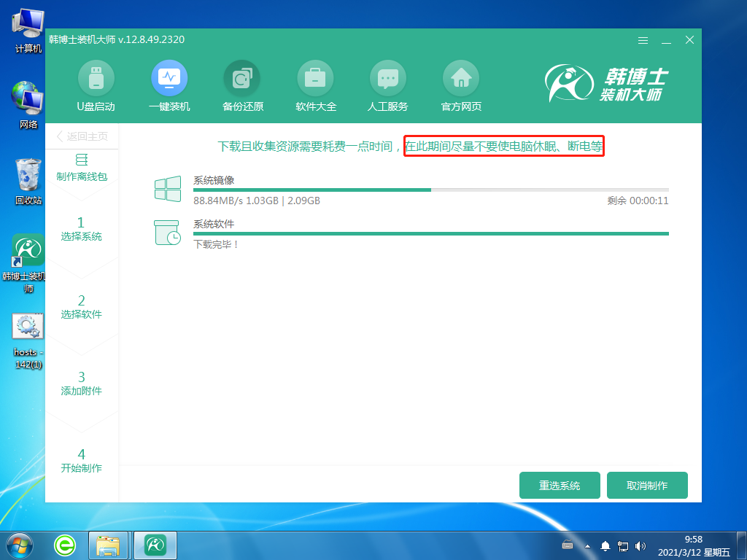Select step 4 开始制作
Screen dimensions: 747x560
click(x=82, y=461)
